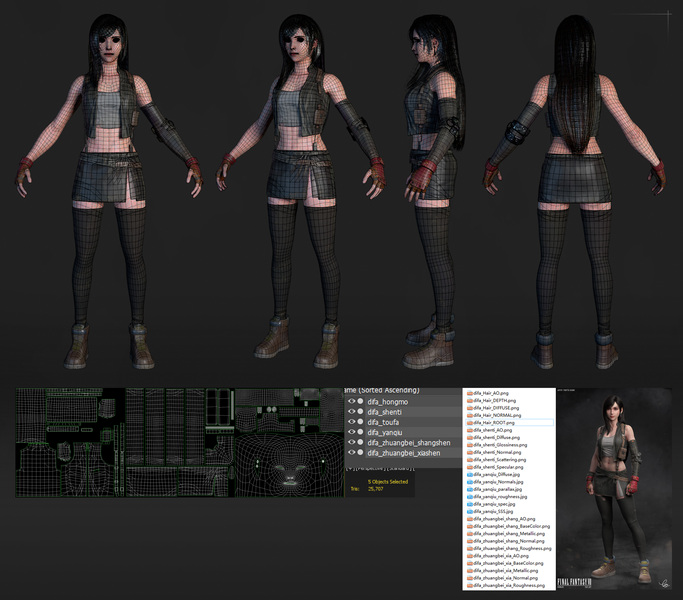Select the difa_toufa object name
The image size is (683, 600).
[x=383, y=422]
